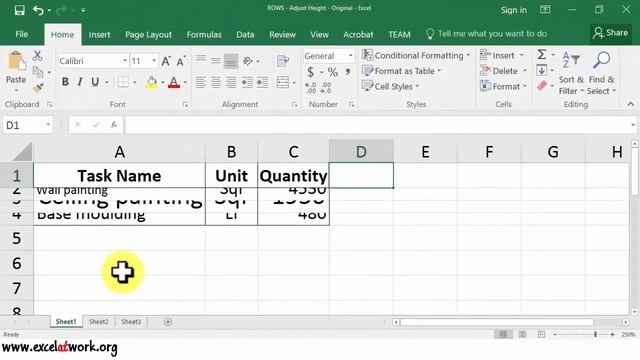Open Insert Function fx button
The image size is (640, 360).
coord(114,125)
